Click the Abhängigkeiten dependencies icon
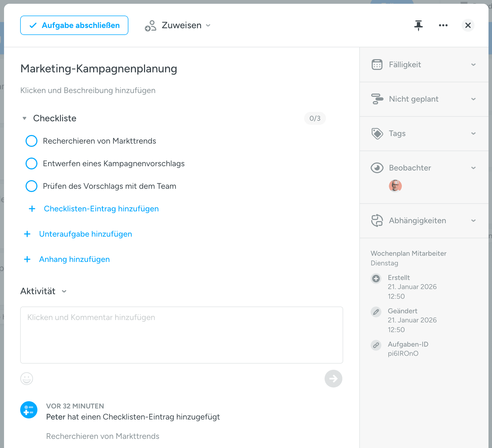Viewport: 492px width, 448px height. pos(377,221)
